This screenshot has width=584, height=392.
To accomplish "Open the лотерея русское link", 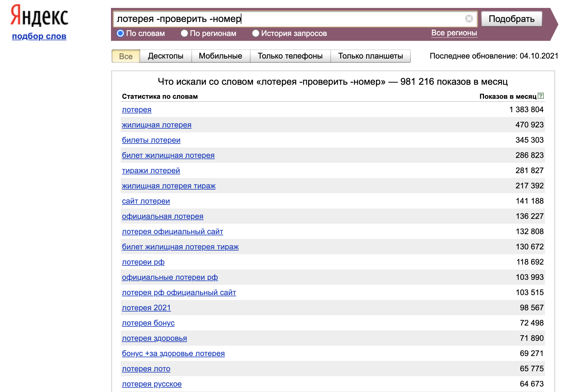I will [152, 384].
